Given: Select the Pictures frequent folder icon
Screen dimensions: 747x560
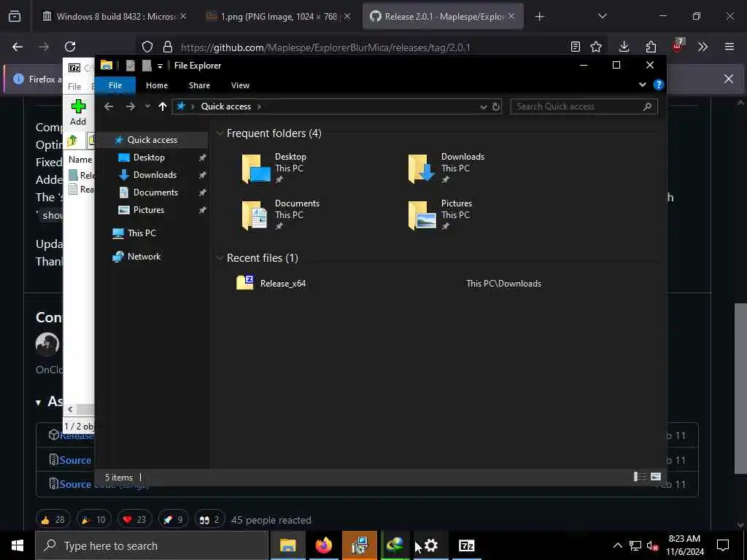Looking at the screenshot, I should (422, 215).
